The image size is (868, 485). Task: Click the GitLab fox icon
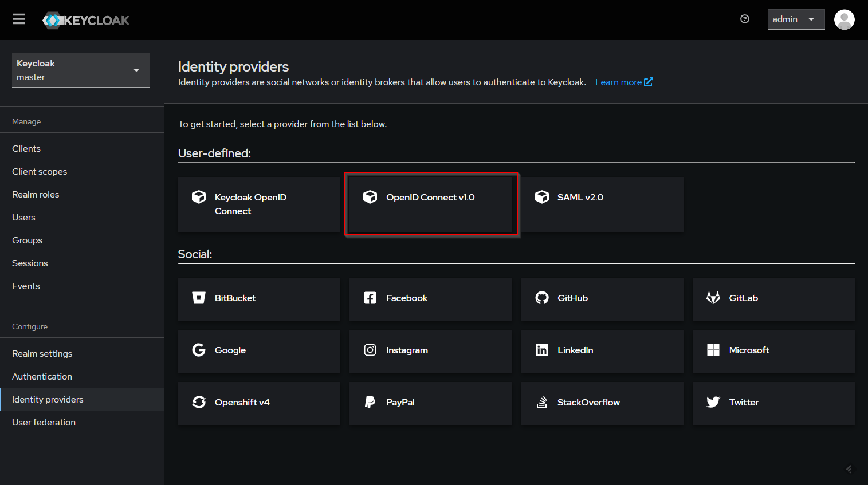pyautogui.click(x=713, y=298)
